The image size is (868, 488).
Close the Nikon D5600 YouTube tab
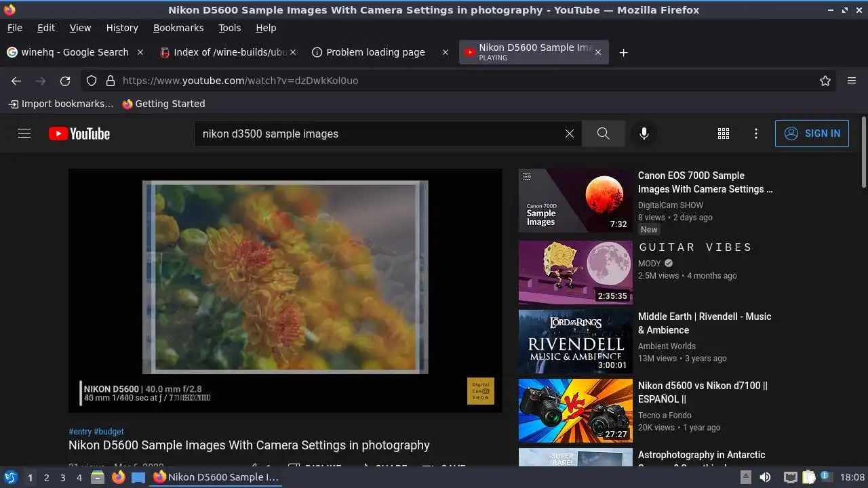pyautogui.click(x=597, y=52)
